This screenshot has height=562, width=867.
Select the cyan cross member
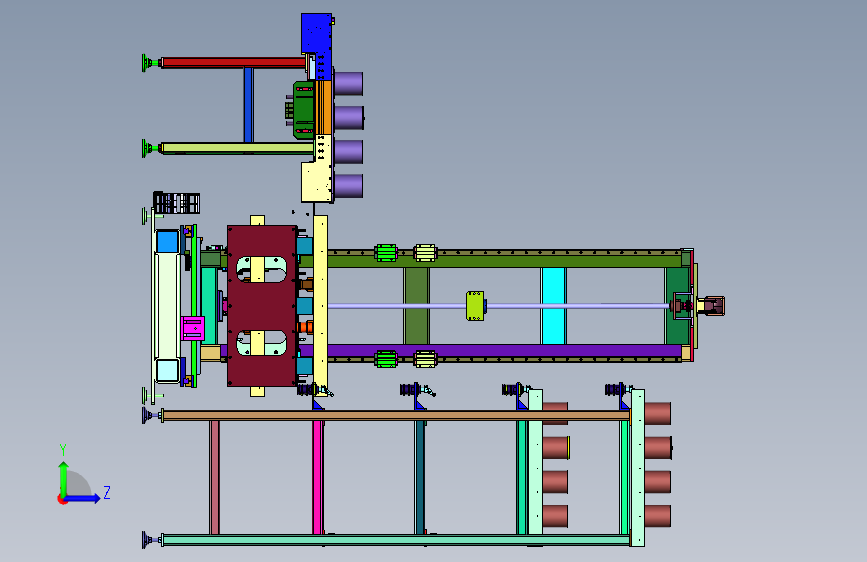[x=553, y=306]
